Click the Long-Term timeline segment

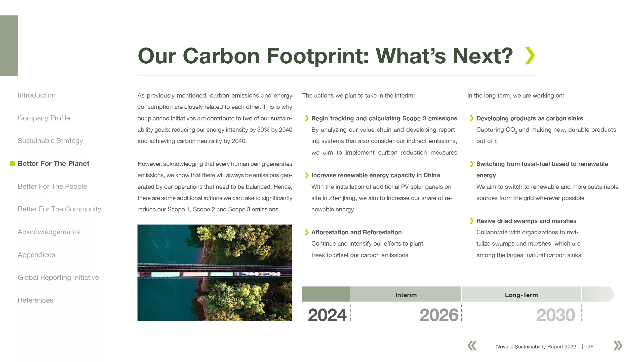click(521, 294)
